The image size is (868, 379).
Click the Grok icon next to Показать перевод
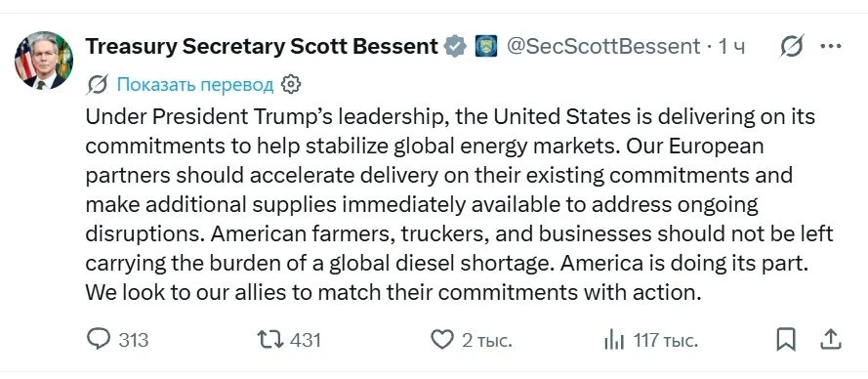point(98,85)
